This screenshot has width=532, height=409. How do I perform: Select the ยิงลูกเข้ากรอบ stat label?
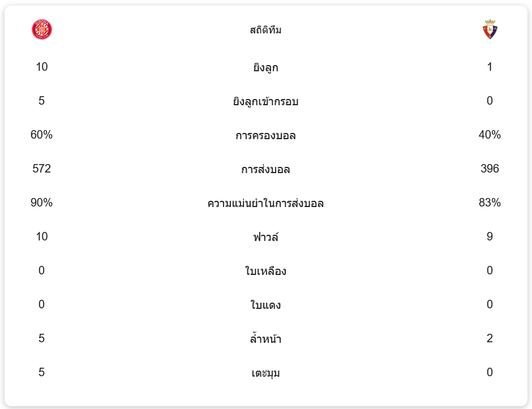pos(265,102)
